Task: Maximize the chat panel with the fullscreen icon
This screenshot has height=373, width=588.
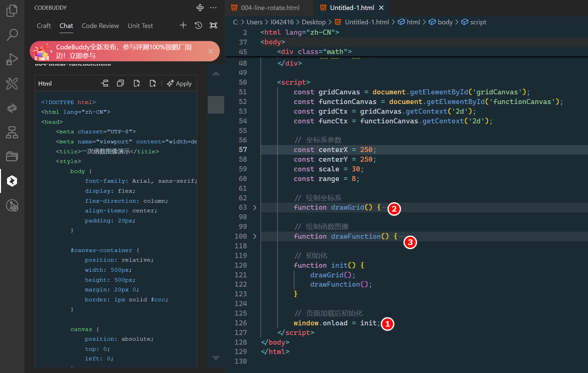Action: [x=213, y=25]
